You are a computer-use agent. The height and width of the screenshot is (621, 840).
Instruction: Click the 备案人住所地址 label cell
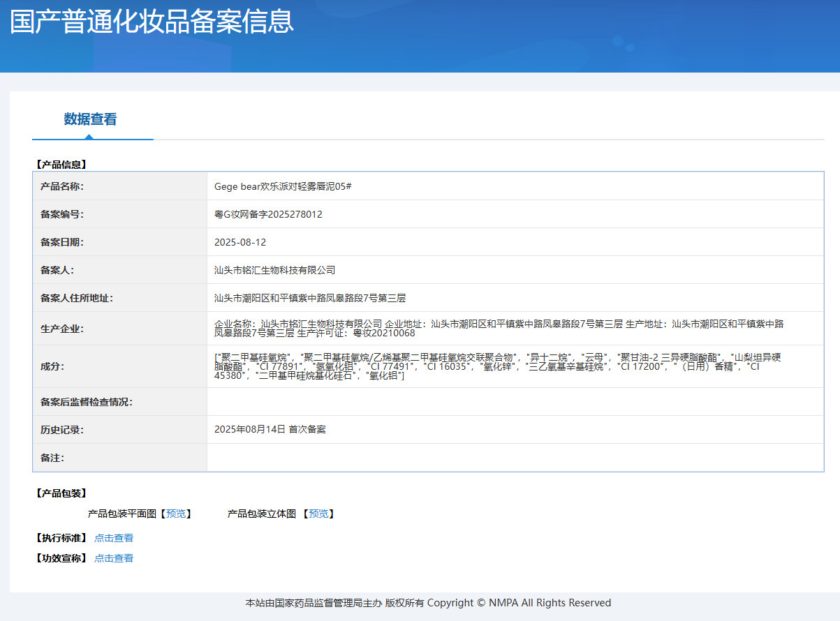pos(120,298)
